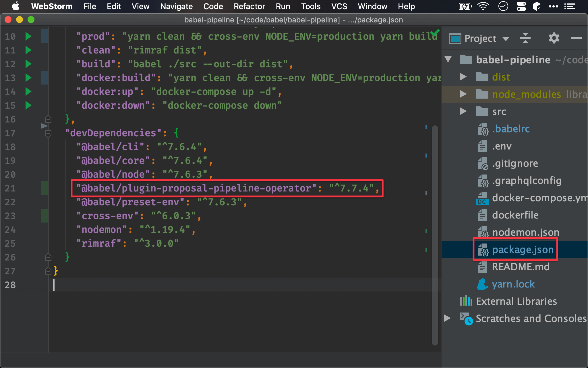Open the Code menu
Screen dimensions: 588x368
click(213, 6)
